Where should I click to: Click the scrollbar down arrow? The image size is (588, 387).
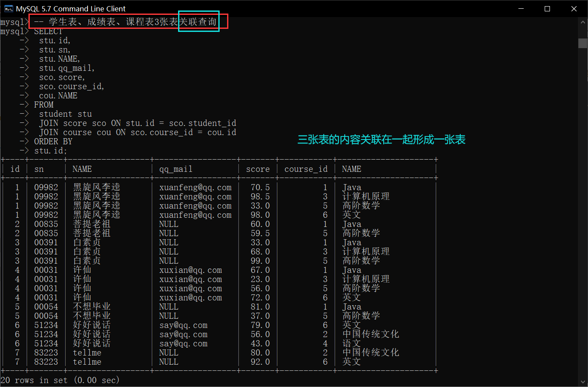pyautogui.click(x=582, y=381)
